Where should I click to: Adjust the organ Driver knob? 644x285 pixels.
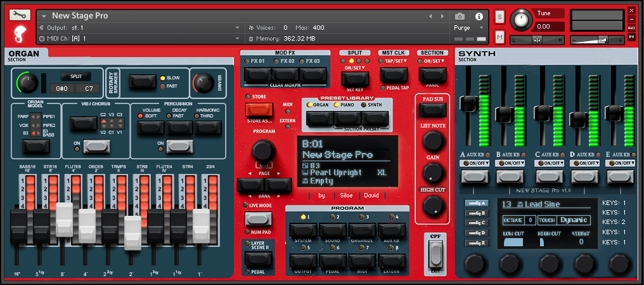tap(203, 84)
